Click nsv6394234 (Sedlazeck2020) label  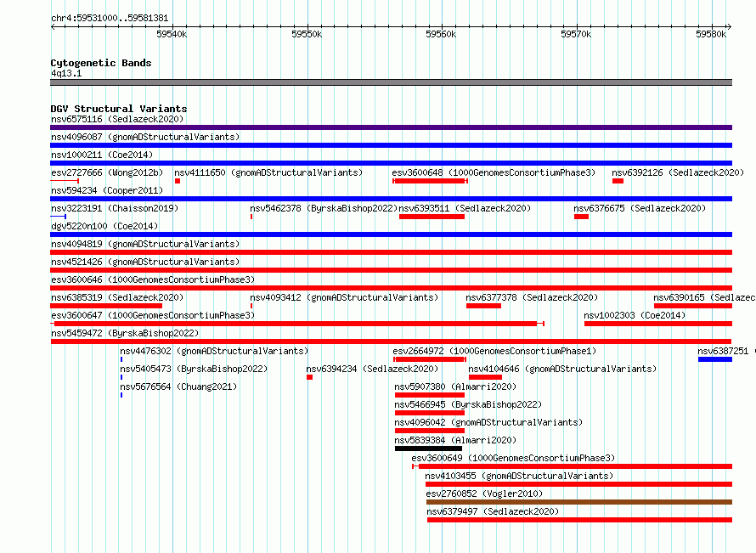(372, 369)
